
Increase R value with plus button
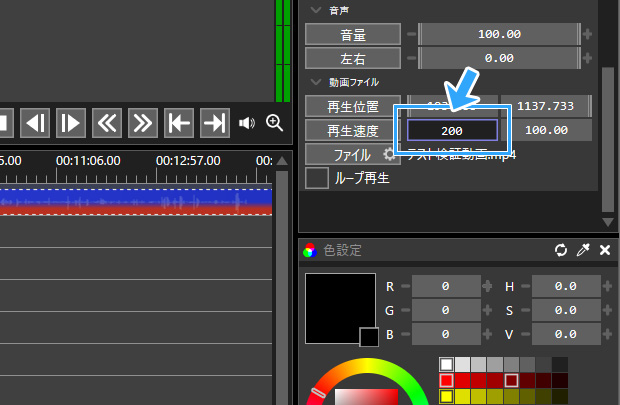click(x=487, y=286)
